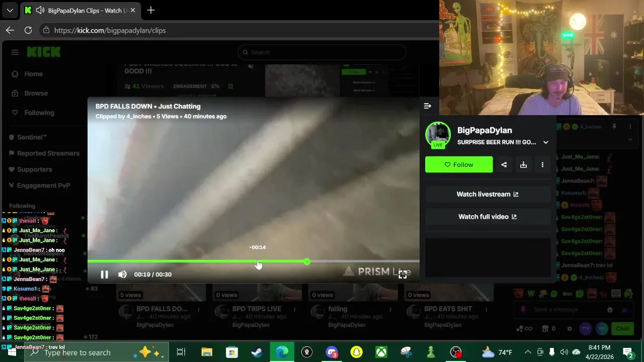Open the falling clip title
This screenshot has height=362, width=644.
point(338,309)
